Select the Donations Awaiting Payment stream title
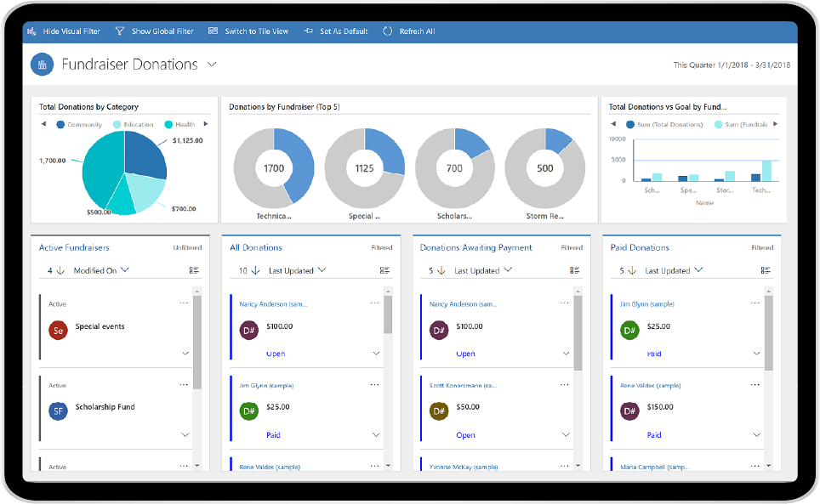Image resolution: width=820 pixels, height=504 pixels. (x=476, y=247)
